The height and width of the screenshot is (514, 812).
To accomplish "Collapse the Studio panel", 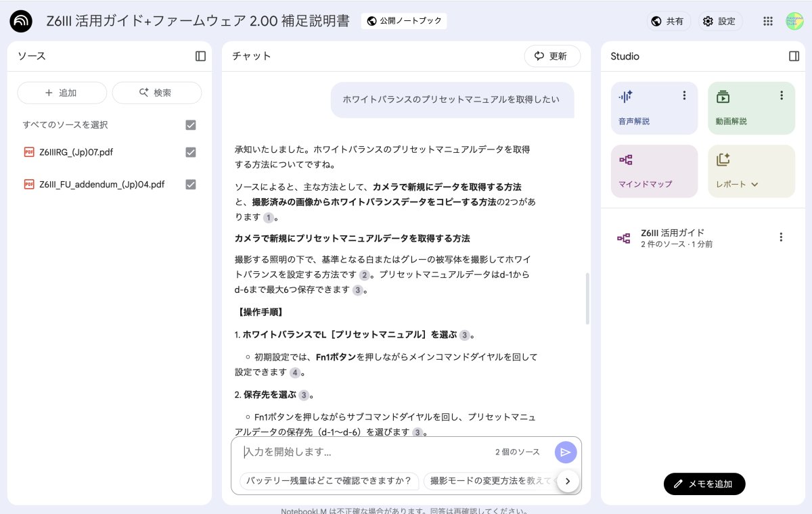I will 794,56.
